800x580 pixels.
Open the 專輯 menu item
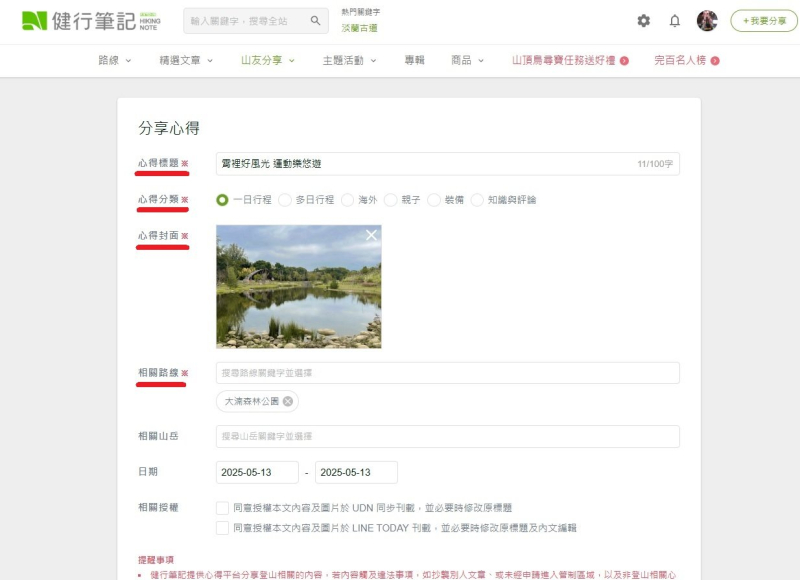tap(414, 61)
